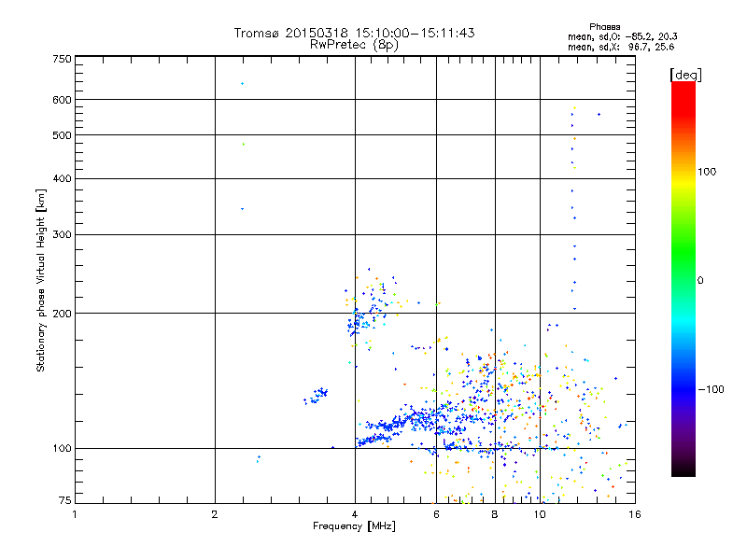Click the y-axis tick label '600'

62,100
